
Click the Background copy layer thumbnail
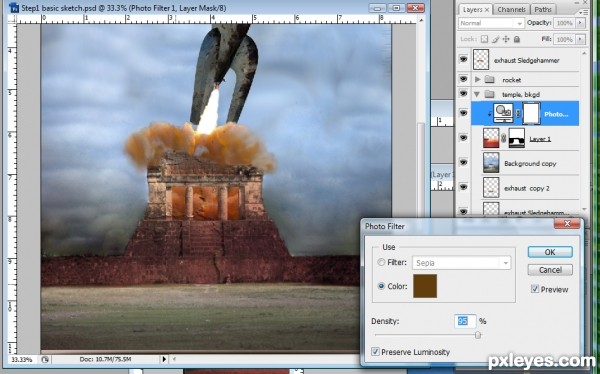[491, 163]
